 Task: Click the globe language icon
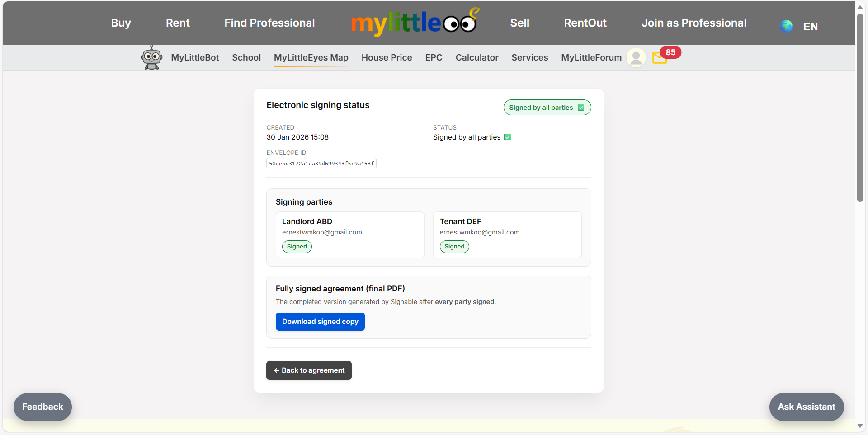click(786, 26)
